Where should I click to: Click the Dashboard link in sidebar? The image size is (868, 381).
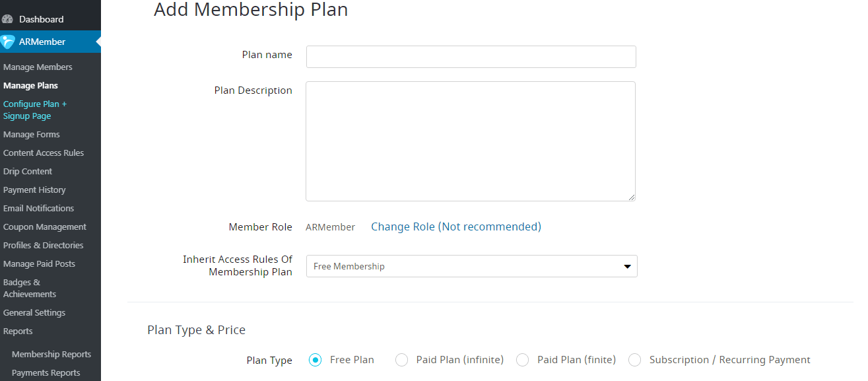tap(42, 19)
